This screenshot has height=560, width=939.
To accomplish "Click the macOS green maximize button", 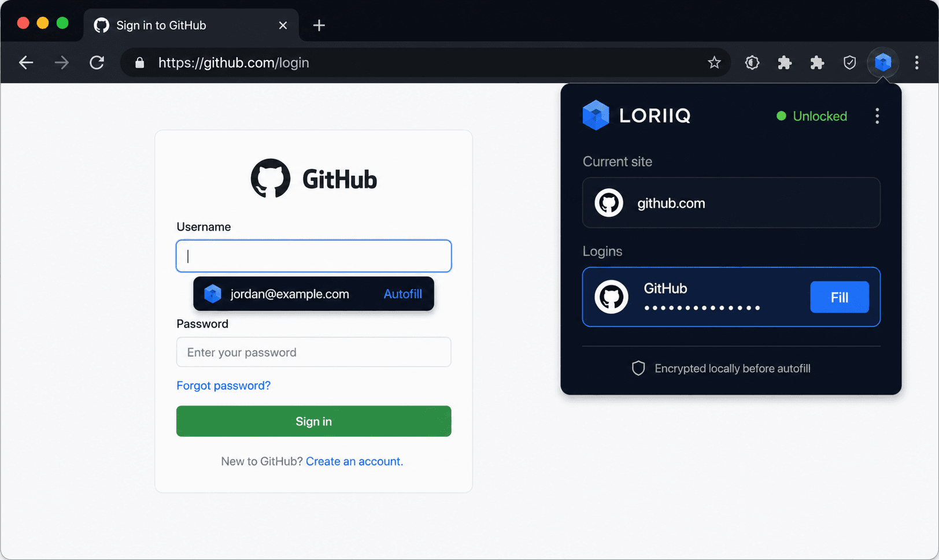I will click(x=62, y=23).
